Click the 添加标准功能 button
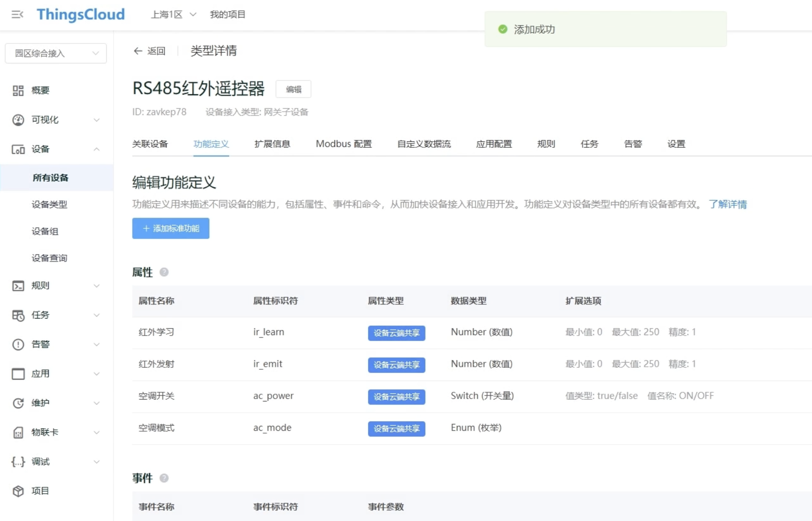812x521 pixels. [171, 228]
